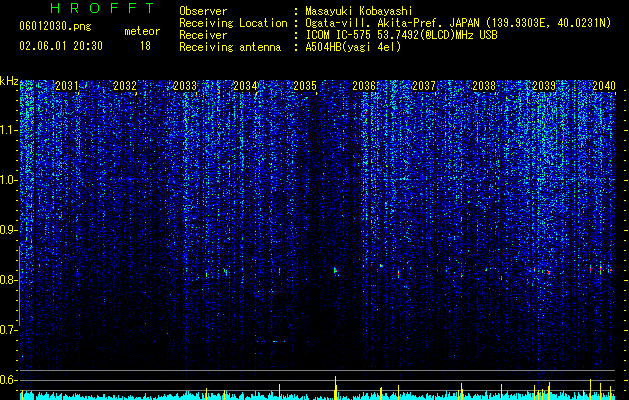Click the Receiving Location label
Viewport: 629px width, 400px height.
coord(233,23)
